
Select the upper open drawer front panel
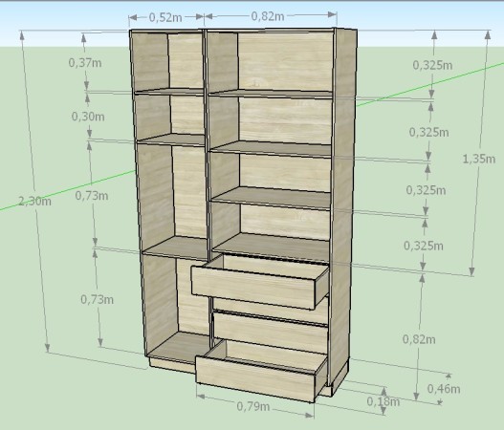[x=253, y=287]
